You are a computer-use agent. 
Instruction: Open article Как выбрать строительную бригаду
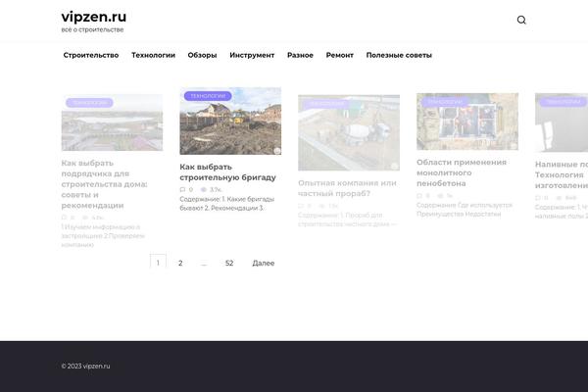(227, 172)
